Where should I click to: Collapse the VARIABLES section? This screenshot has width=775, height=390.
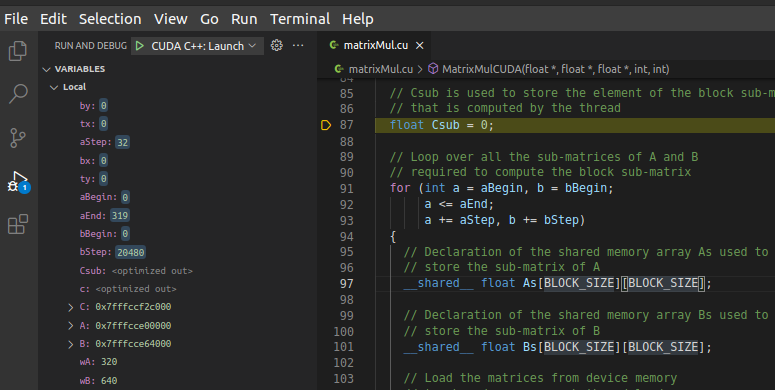pos(46,69)
